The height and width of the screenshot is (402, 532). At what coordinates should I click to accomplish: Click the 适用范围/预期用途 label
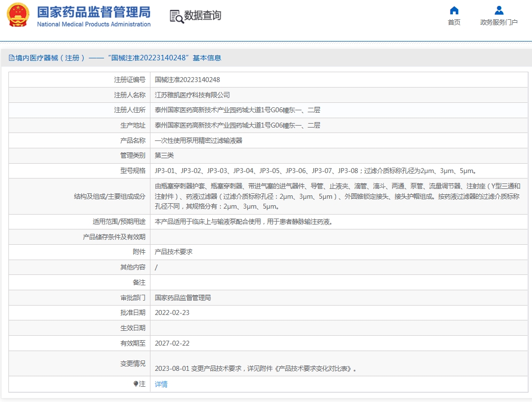[119, 222]
